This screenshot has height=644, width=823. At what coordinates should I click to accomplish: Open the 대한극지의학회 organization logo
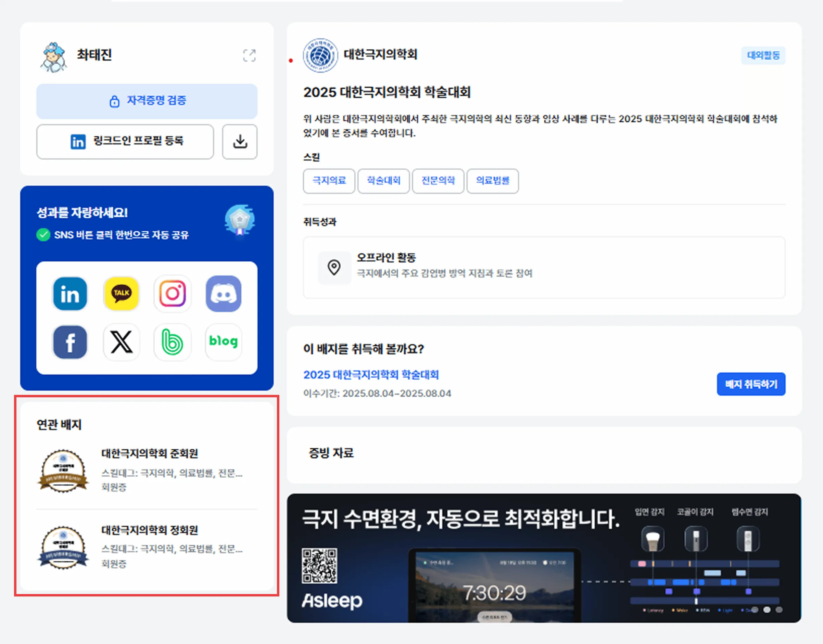tap(320, 55)
